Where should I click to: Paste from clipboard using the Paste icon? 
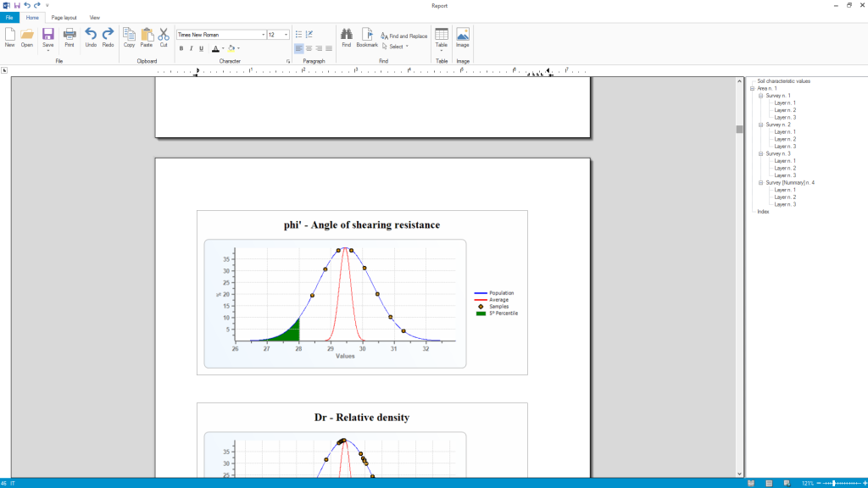pos(146,35)
